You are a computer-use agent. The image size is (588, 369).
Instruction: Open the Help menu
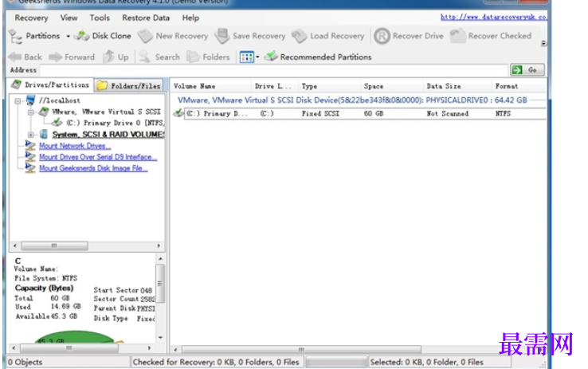190,18
